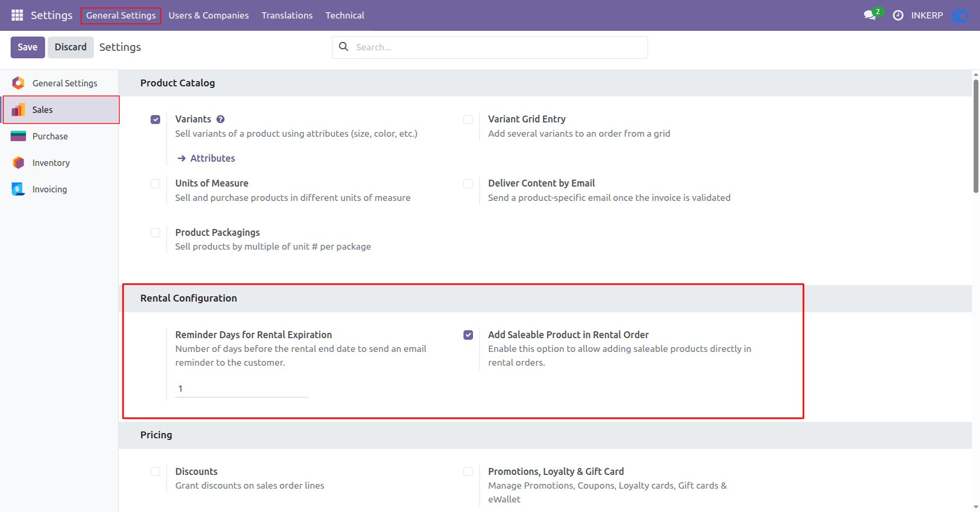Follow the Attributes link
Viewport: 980px width, 512px height.
click(213, 158)
